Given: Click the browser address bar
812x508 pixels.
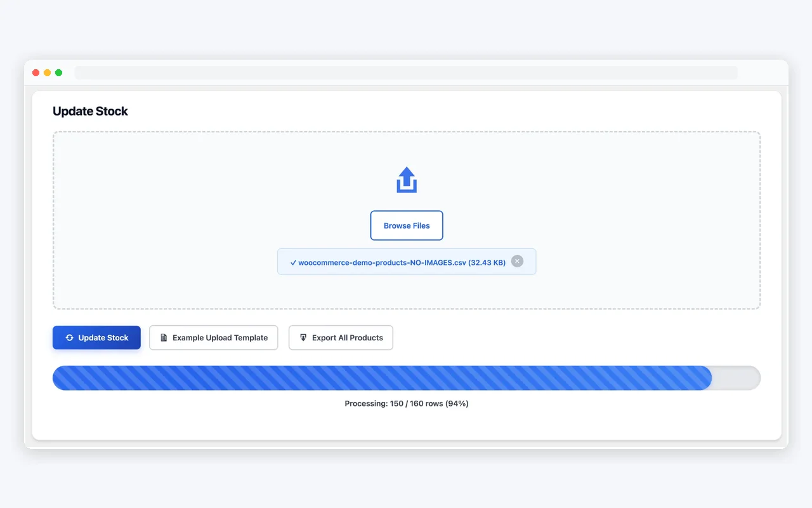Looking at the screenshot, I should (x=406, y=72).
